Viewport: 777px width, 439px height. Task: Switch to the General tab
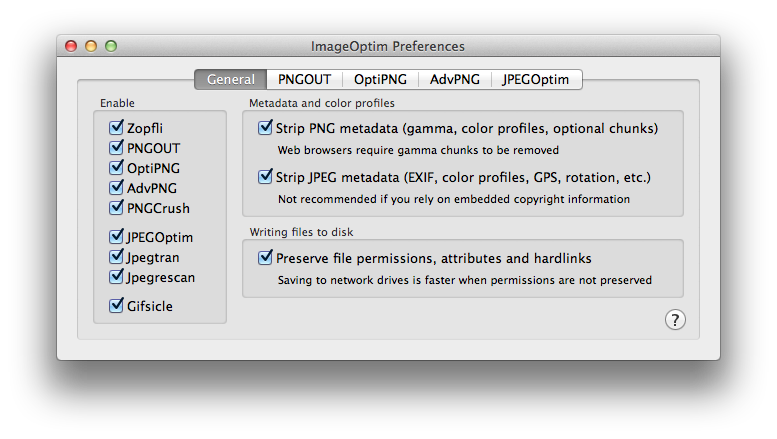(x=230, y=79)
